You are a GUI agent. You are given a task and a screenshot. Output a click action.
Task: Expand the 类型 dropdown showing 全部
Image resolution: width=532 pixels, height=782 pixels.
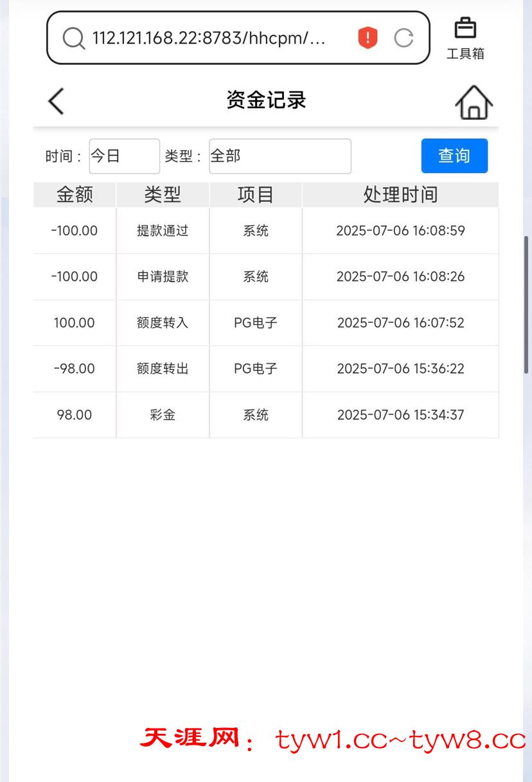tap(279, 156)
